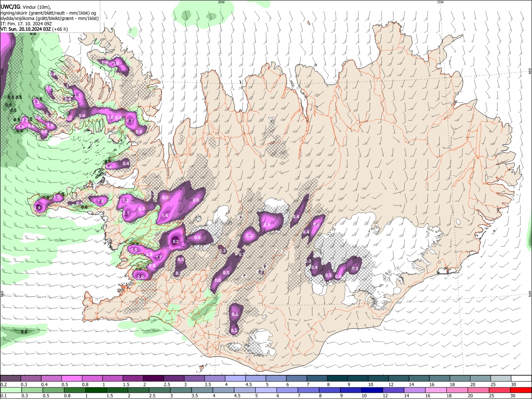Click the snow-scale swatch between 0.2 and 0.3
The image size is (532, 399).
pos(10,378)
